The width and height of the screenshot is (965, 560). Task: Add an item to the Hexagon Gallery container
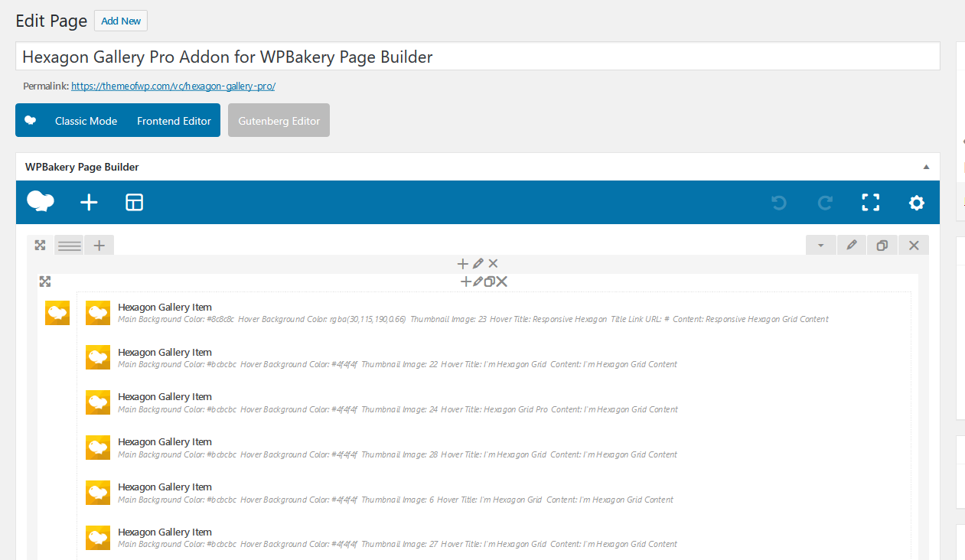coord(465,282)
